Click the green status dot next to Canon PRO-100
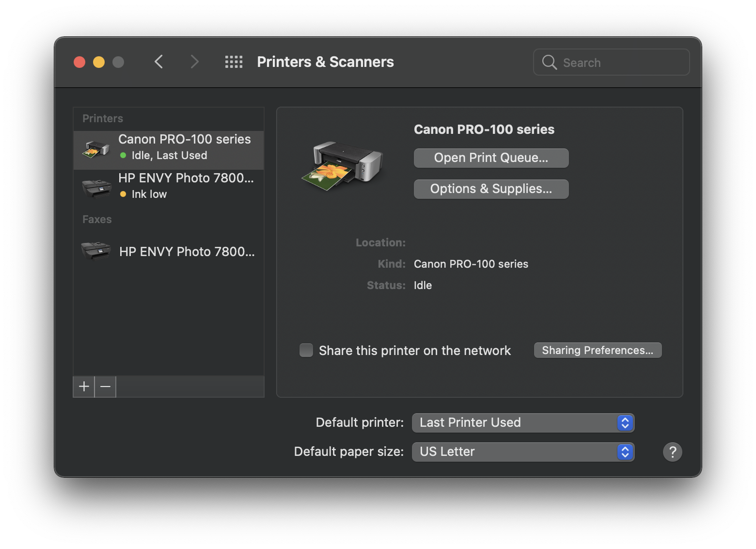 click(123, 156)
